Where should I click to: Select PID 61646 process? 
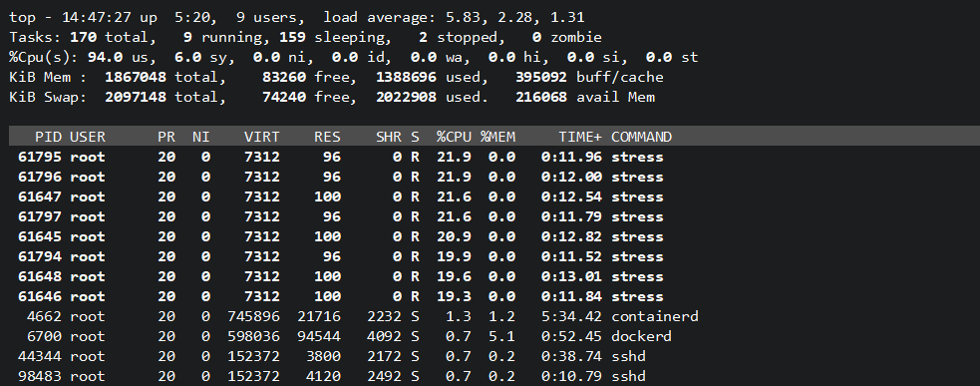point(40,296)
